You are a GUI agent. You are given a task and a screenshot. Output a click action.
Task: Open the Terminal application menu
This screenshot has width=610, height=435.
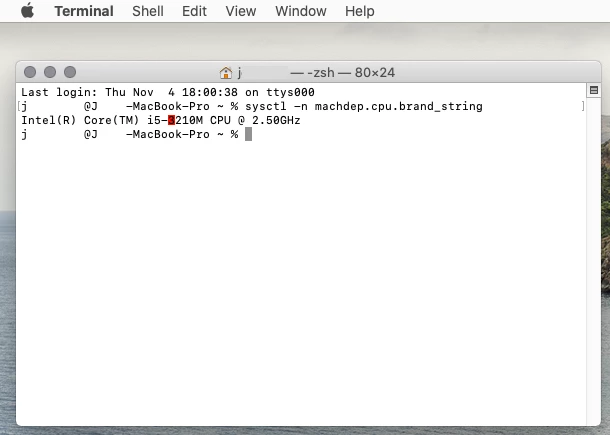(x=84, y=11)
